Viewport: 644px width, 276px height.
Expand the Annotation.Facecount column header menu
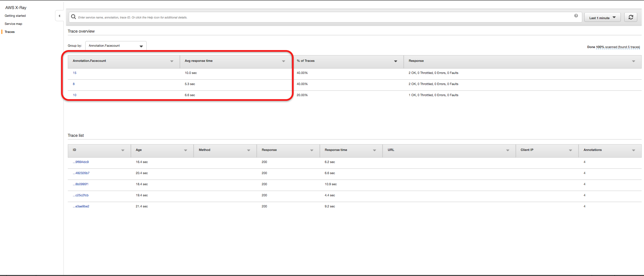pyautogui.click(x=171, y=61)
